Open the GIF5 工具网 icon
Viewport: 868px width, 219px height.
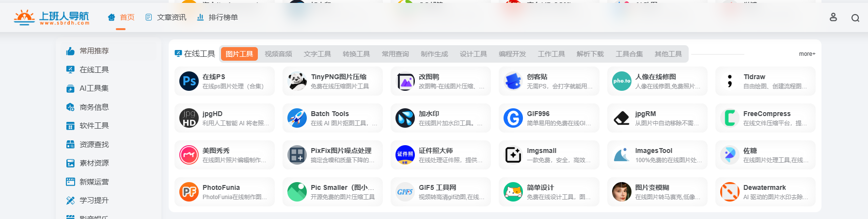pyautogui.click(x=405, y=192)
